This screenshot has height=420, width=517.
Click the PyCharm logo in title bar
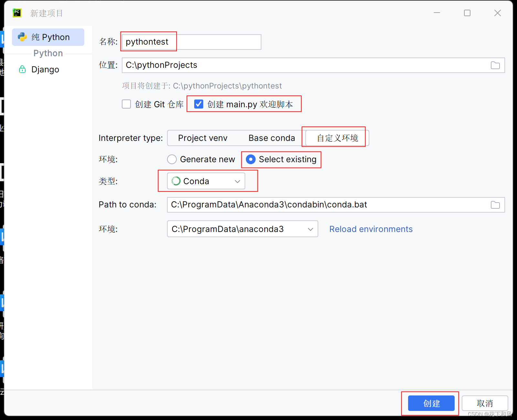(x=17, y=13)
